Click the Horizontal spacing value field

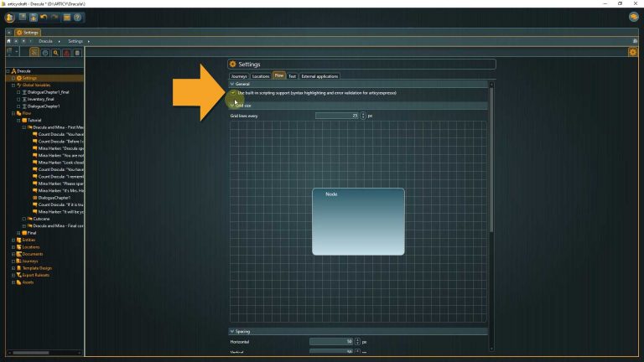click(331, 342)
